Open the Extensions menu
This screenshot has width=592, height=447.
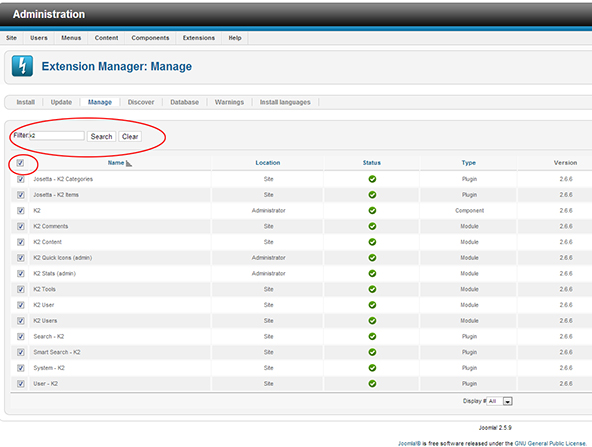(199, 38)
